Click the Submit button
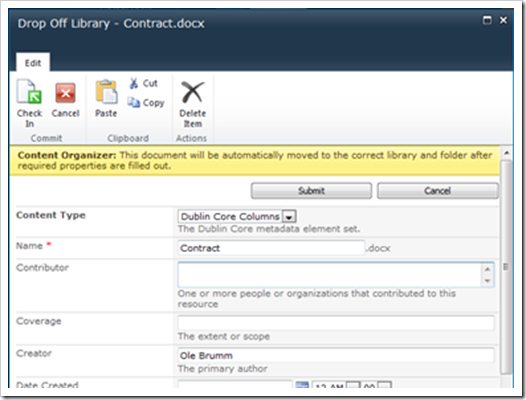 coord(311,191)
